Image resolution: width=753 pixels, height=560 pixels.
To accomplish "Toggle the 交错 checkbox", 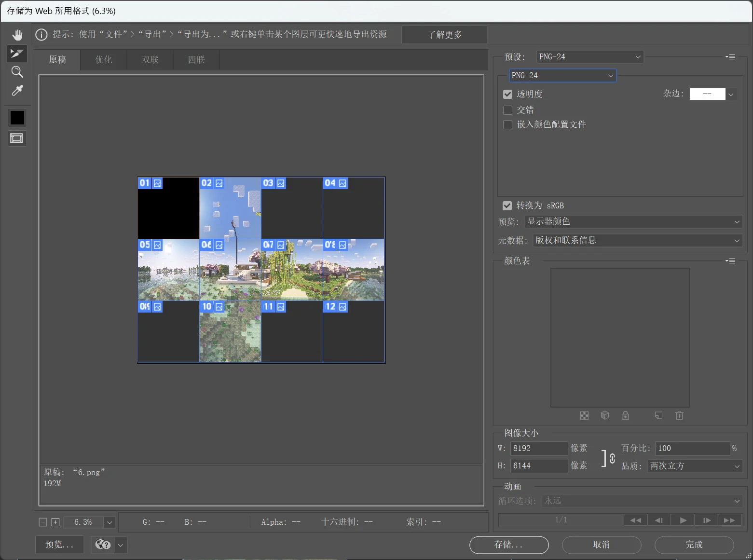I will click(x=507, y=110).
